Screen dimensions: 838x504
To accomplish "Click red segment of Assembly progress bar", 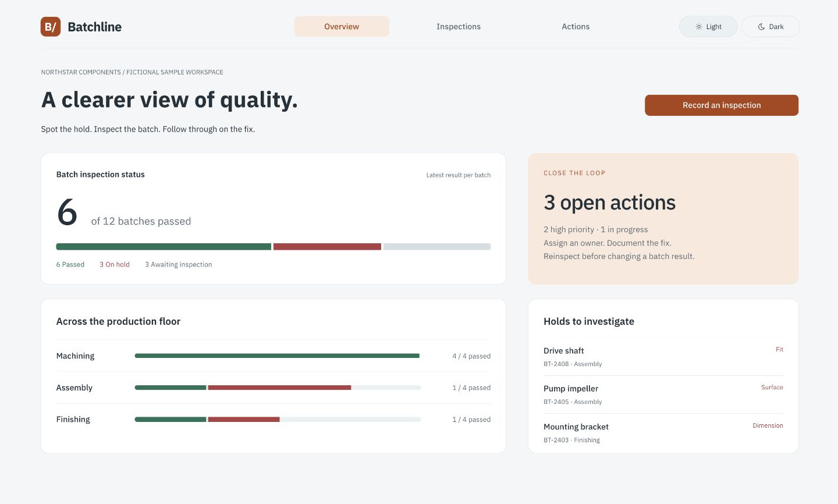I will pos(279,388).
